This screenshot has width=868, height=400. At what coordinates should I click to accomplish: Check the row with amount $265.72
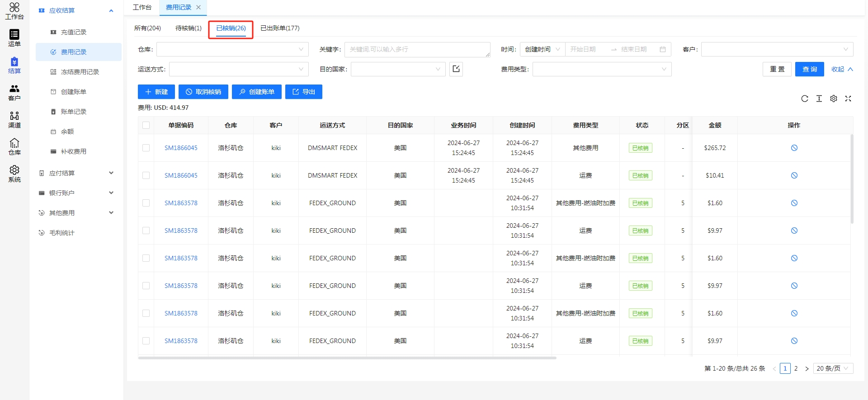point(146,148)
